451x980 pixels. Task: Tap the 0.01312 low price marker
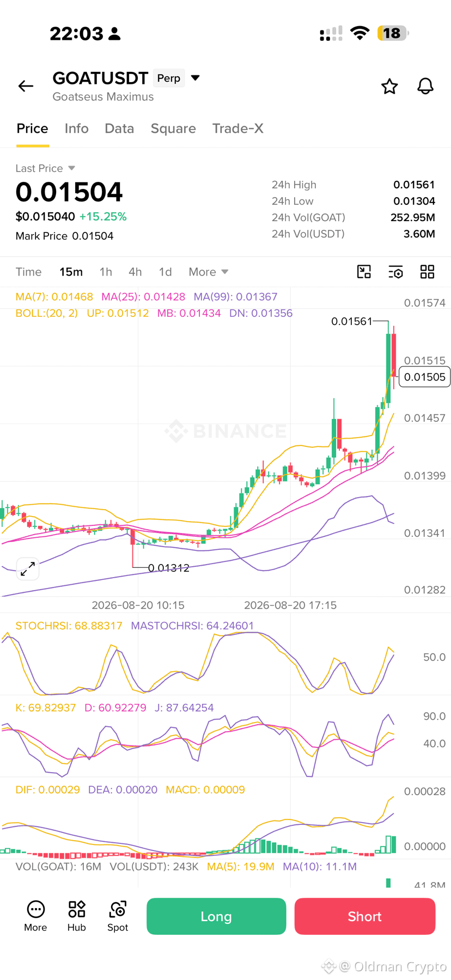169,568
